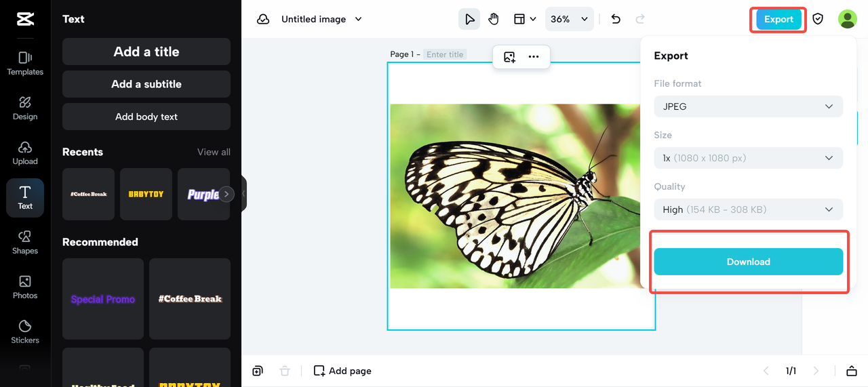Click Add a subtitle button
This screenshot has height=387, width=868.
pyautogui.click(x=146, y=84)
